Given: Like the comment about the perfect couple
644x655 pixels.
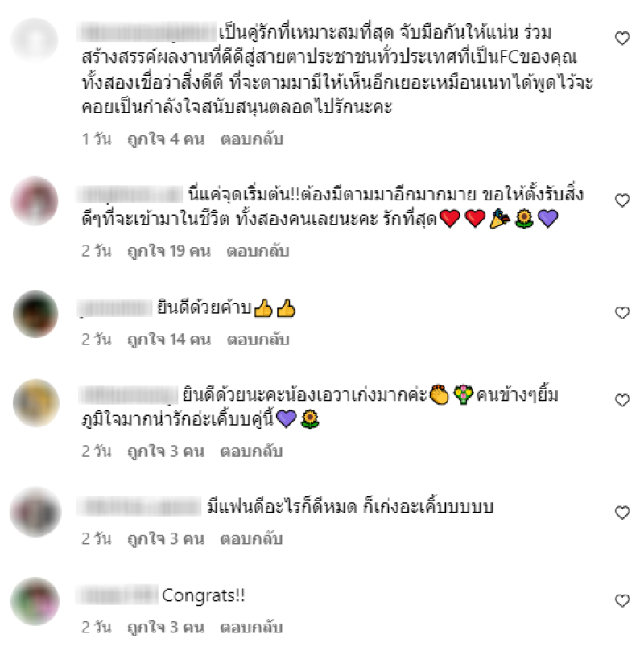Looking at the screenshot, I should [621, 39].
